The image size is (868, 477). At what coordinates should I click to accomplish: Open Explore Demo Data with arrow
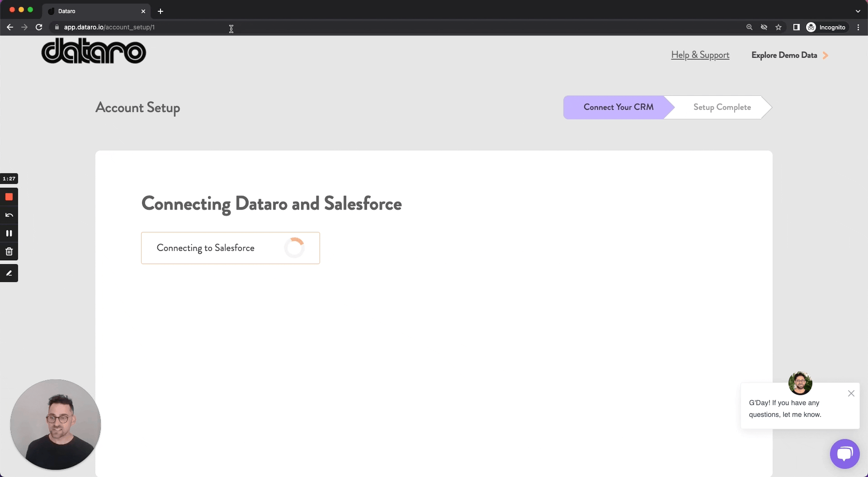pos(789,55)
